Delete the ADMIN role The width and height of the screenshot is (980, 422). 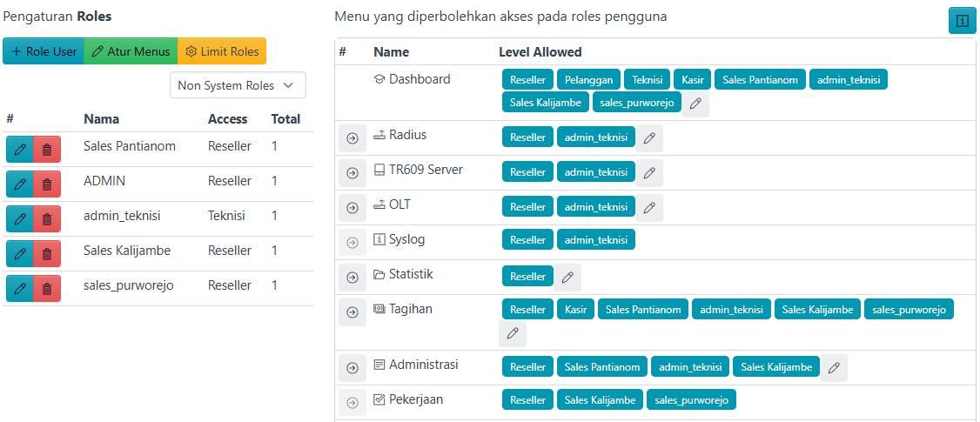pos(47,184)
